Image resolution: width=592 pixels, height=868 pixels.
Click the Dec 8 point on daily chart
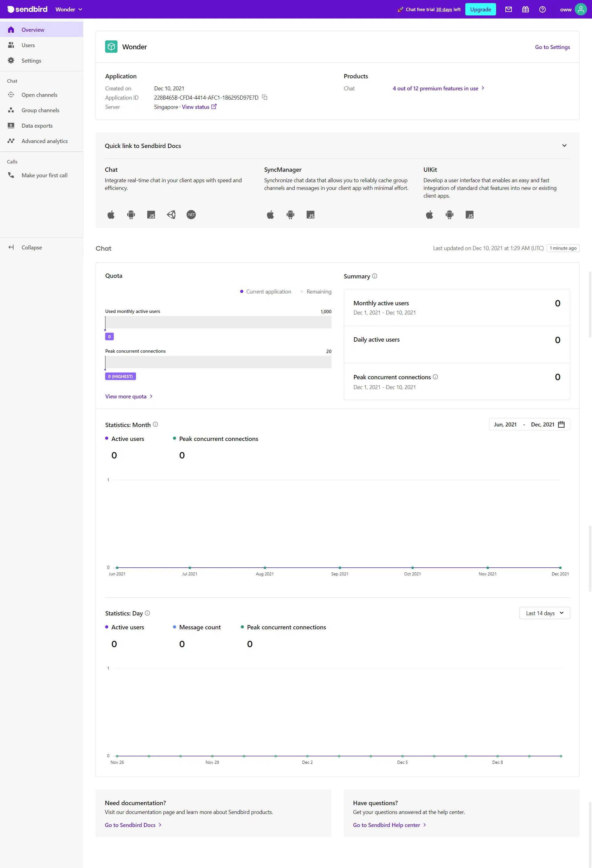point(498,756)
